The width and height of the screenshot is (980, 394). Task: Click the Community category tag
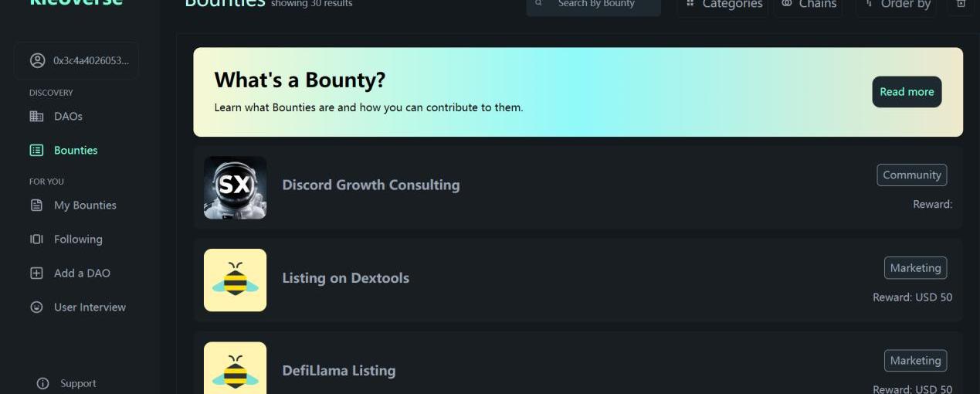(911, 175)
